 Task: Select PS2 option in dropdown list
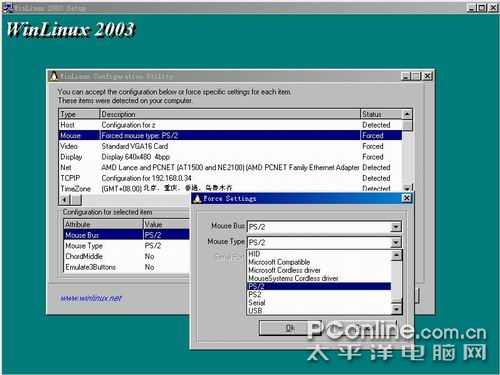coord(319,294)
